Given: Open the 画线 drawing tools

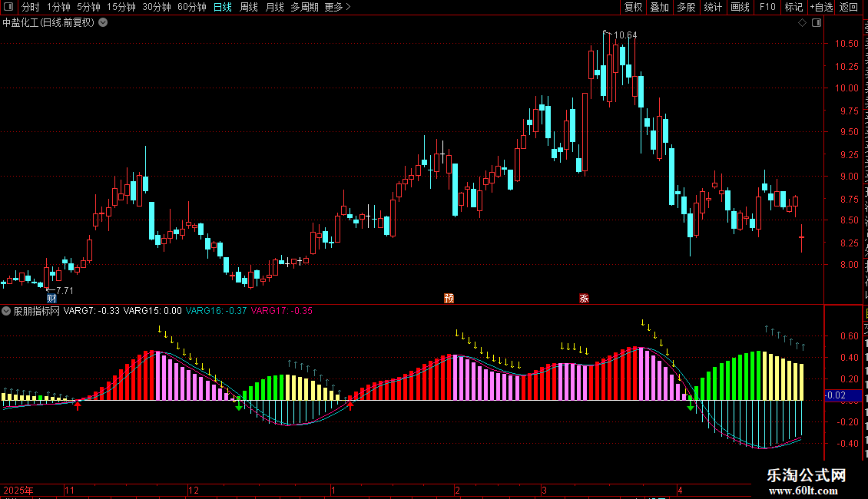Looking at the screenshot, I should click(x=740, y=7).
